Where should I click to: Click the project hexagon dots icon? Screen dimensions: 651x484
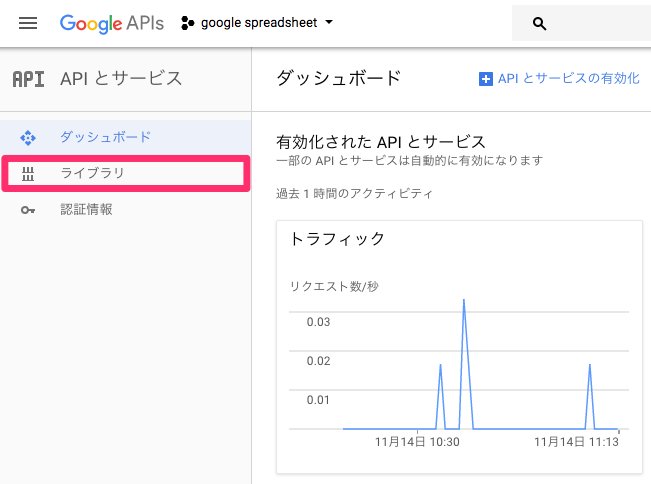(x=188, y=23)
